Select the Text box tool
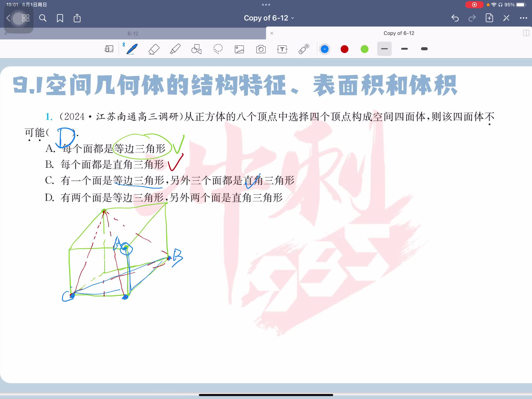The image size is (532, 399). [x=282, y=49]
